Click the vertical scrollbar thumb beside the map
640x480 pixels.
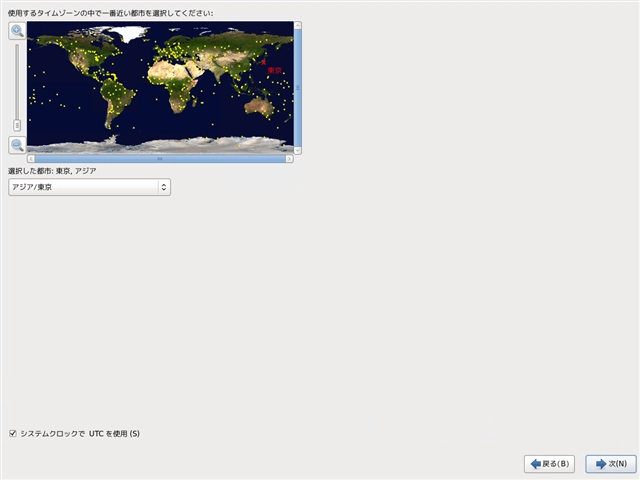298,88
